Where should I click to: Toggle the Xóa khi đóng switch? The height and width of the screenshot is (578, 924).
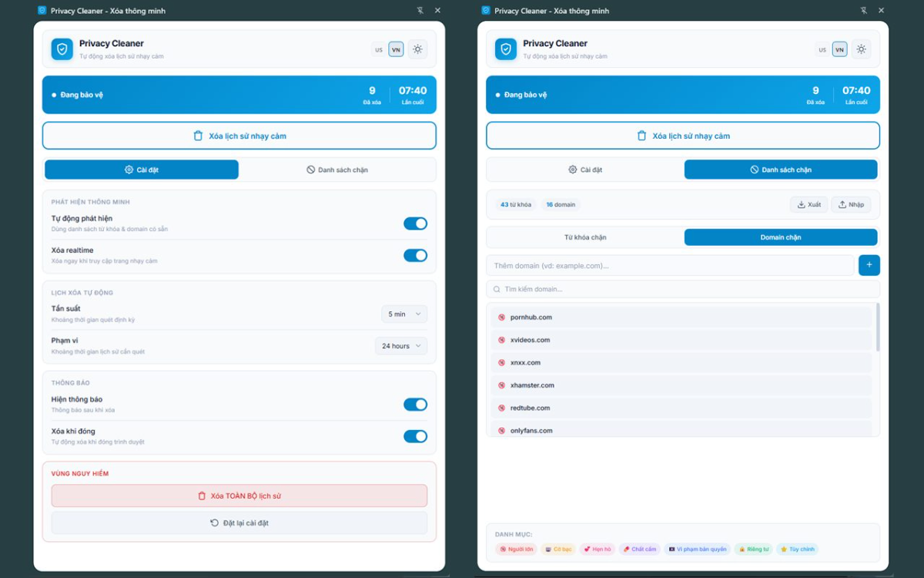415,436
